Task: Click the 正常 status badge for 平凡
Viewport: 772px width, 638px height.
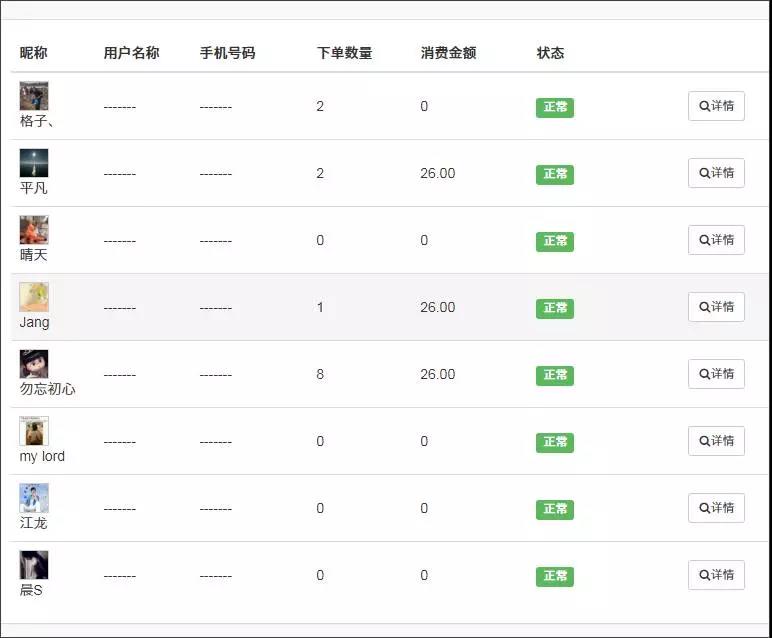Action: 555,174
